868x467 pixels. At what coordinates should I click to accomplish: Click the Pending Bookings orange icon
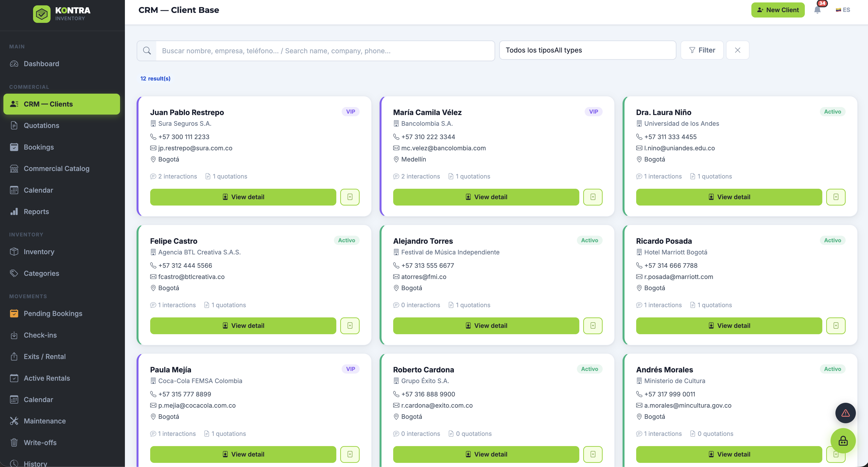point(14,313)
